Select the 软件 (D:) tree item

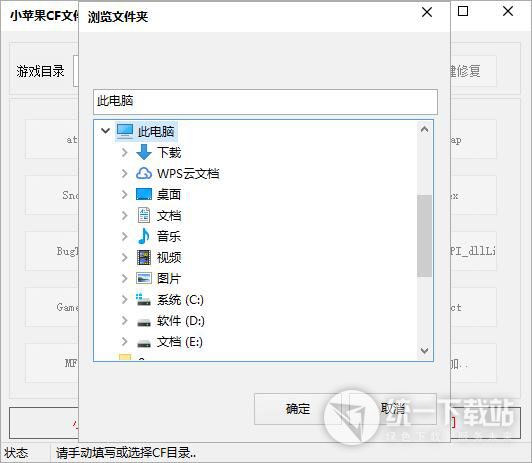click(x=171, y=321)
